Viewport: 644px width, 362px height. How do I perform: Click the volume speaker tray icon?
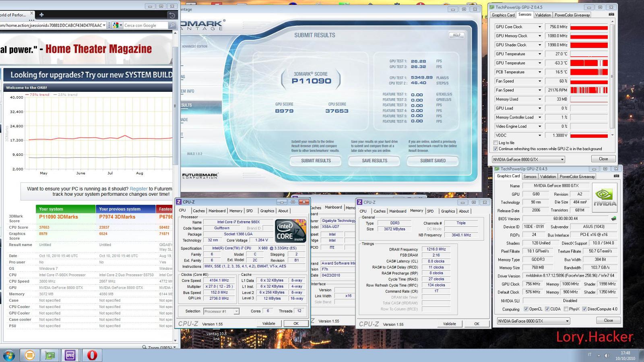pyautogui.click(x=607, y=355)
